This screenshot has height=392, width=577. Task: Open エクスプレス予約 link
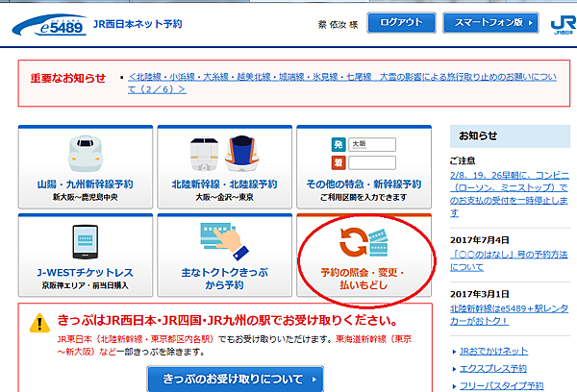pyautogui.click(x=493, y=369)
